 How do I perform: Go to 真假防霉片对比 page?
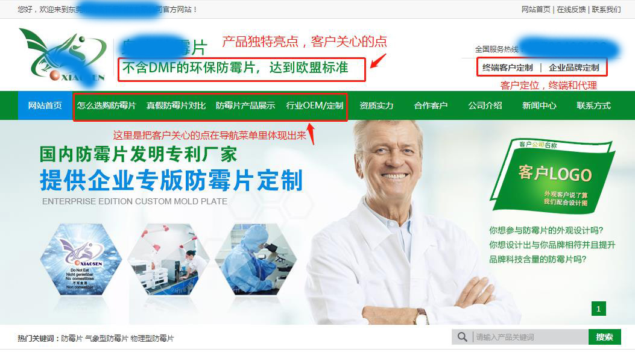click(175, 105)
